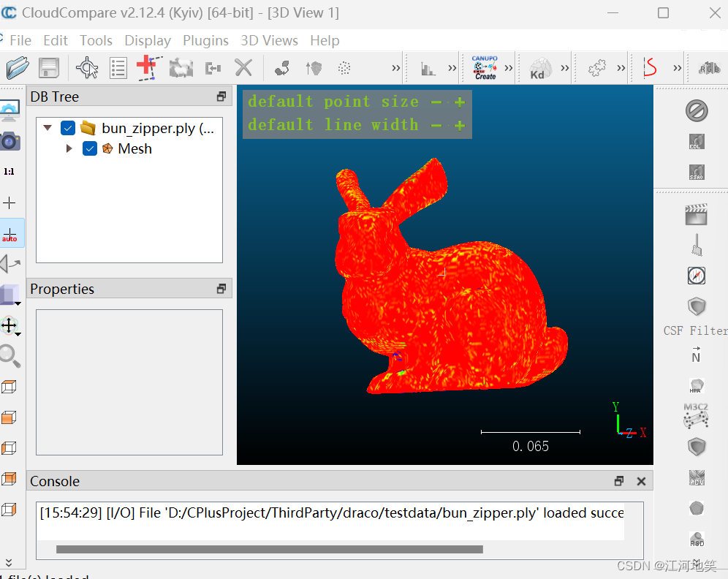Increase default line width with plus
The height and width of the screenshot is (579, 728).
(460, 125)
